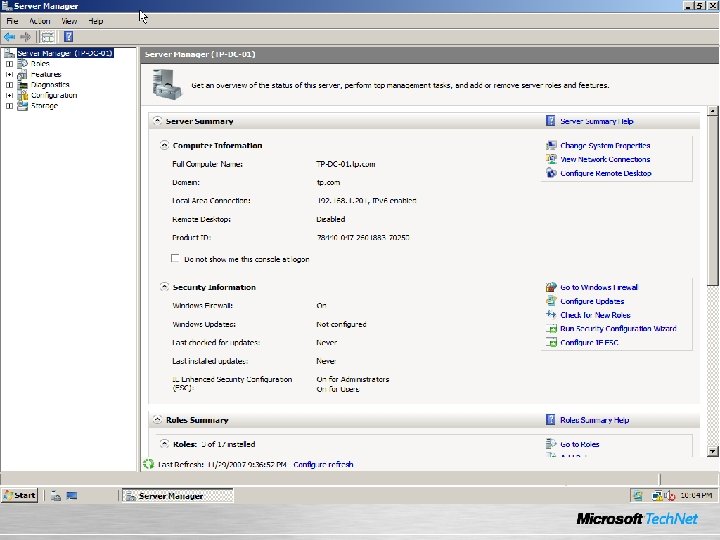720x540 pixels.
Task: Click the Server Manager taskbar button
Action: (178, 495)
